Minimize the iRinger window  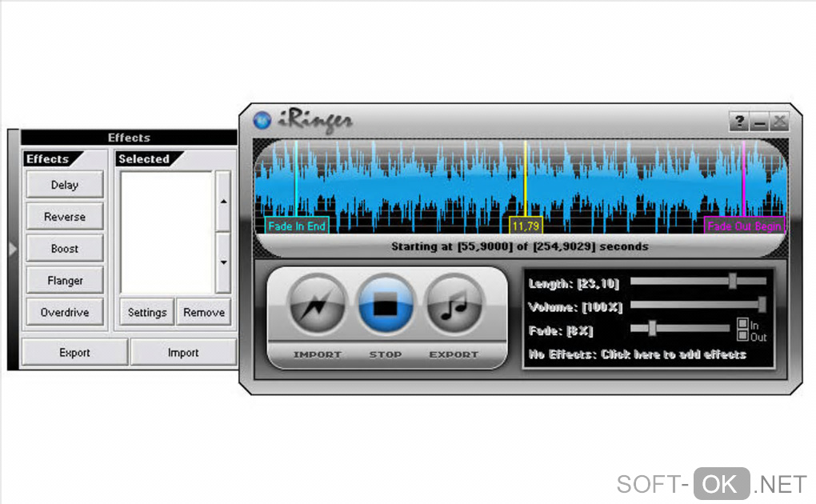pyautogui.click(x=759, y=122)
